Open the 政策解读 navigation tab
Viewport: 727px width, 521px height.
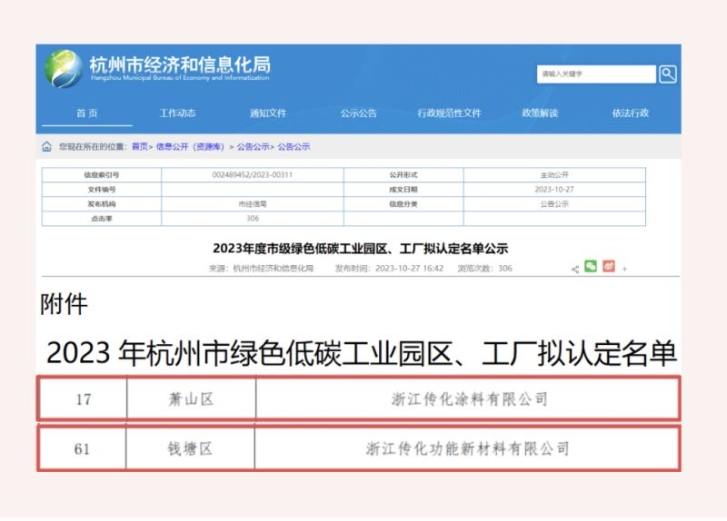tap(540, 113)
